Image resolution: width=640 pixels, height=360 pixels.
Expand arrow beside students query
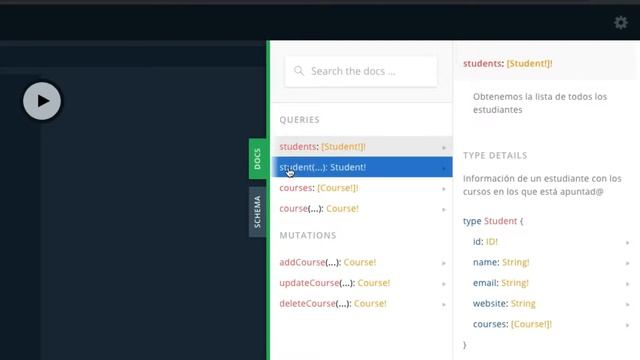(444, 147)
